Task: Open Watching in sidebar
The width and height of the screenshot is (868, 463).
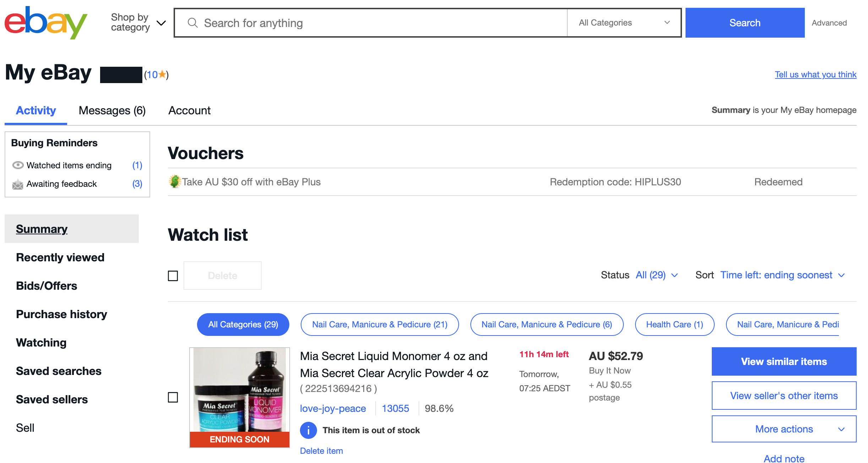Action: 41,343
